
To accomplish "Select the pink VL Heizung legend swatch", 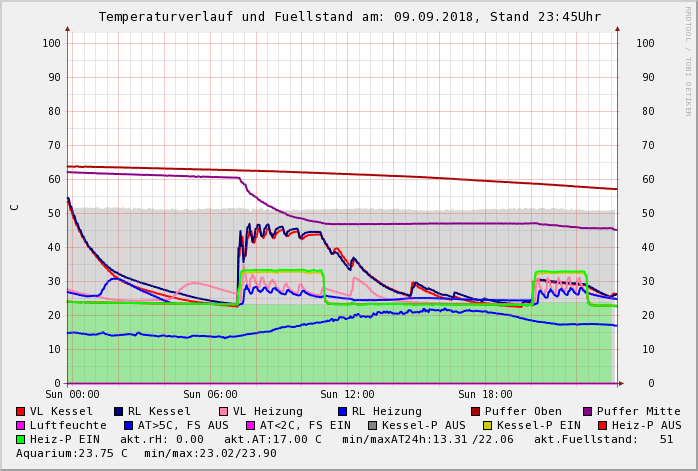I will point(223,411).
